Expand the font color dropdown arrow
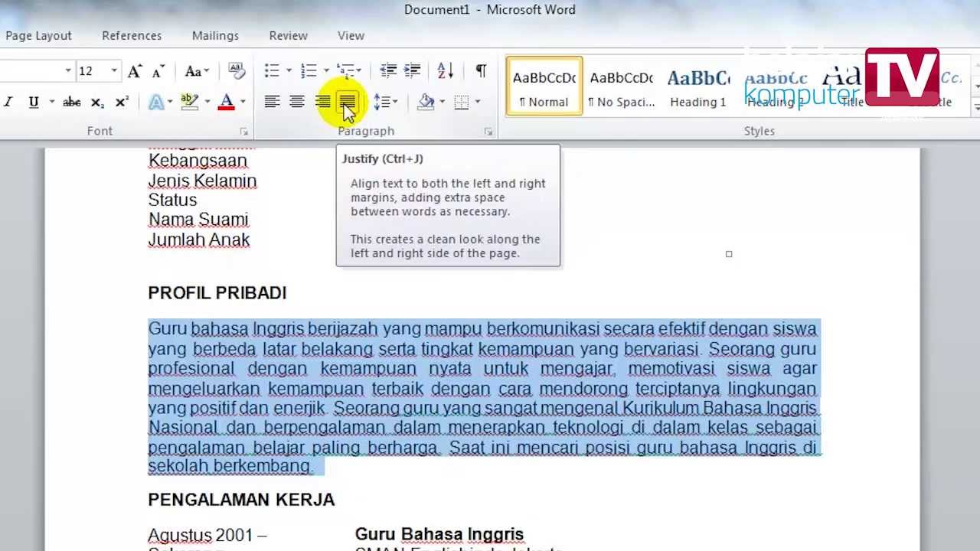This screenshot has height=551, width=980. point(243,102)
